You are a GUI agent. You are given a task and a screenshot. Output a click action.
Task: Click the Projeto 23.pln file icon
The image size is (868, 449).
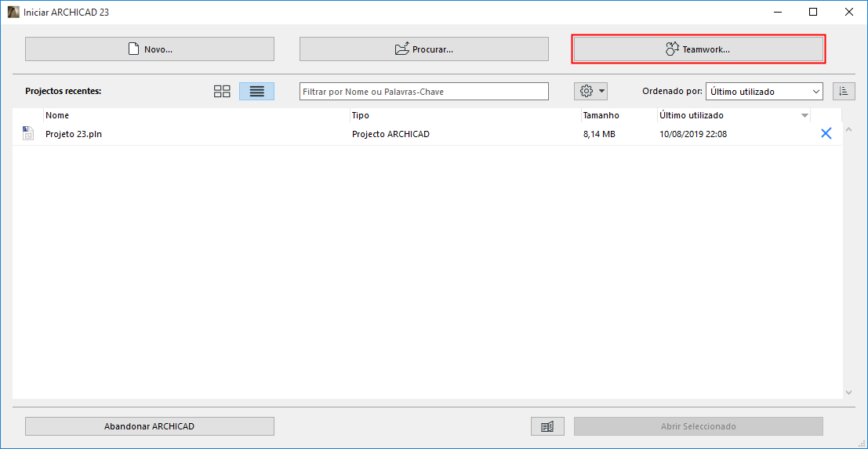(x=28, y=133)
